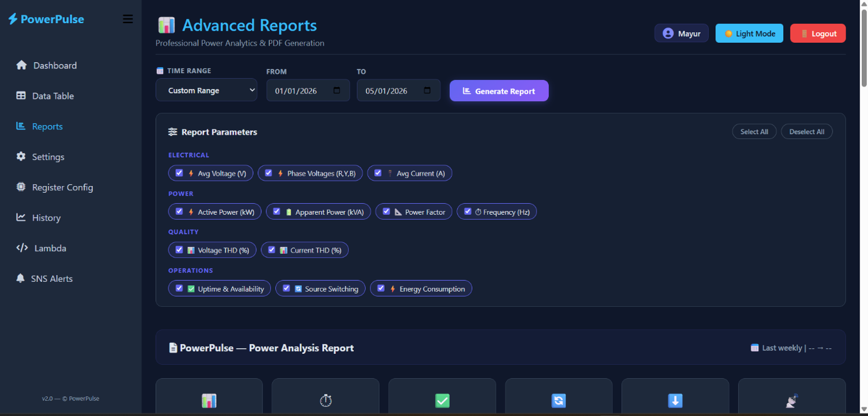Open the Custom Range time range dropdown

click(x=206, y=90)
